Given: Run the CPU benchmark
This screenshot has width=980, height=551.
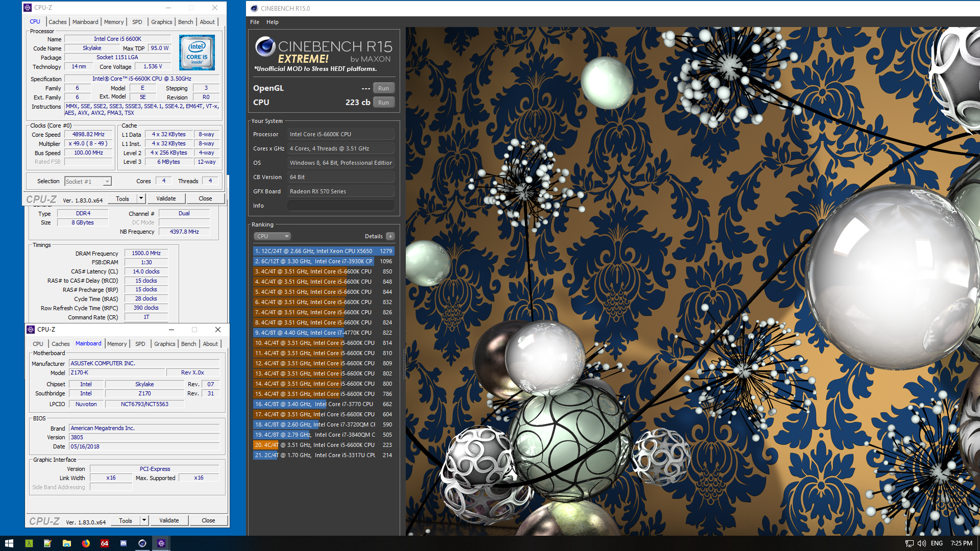Looking at the screenshot, I should [x=383, y=103].
